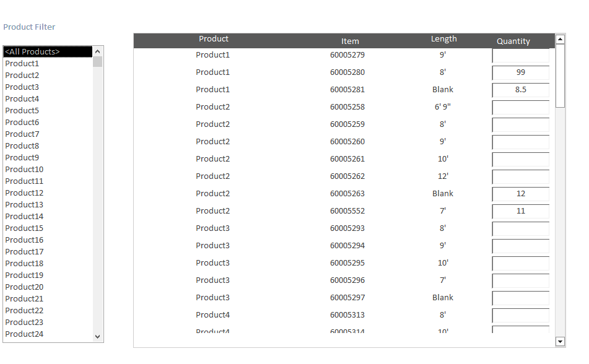Click the Length column header
Image resolution: width=589 pixels, height=364 pixels.
pyautogui.click(x=443, y=39)
